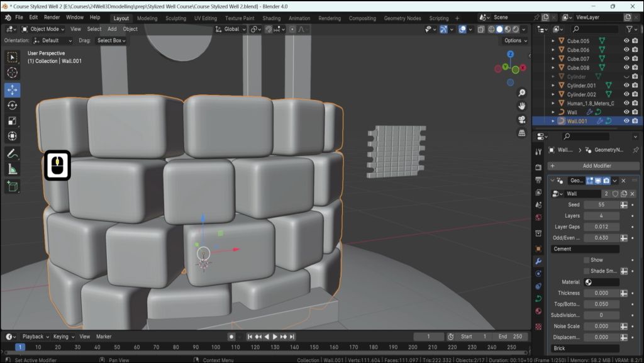Expand the Wall.001 outliner row
Image resolution: width=644 pixels, height=363 pixels.
[553, 121]
